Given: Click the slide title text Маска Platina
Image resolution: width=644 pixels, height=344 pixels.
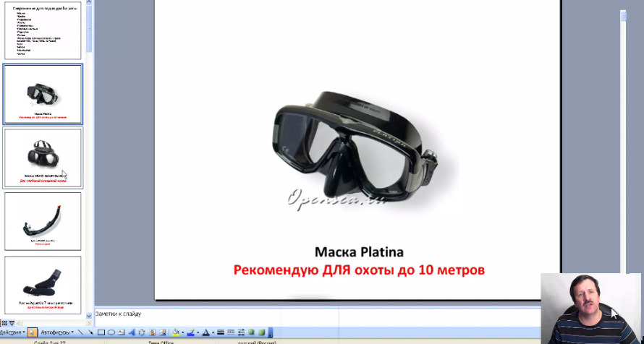Looking at the screenshot, I should [x=358, y=252].
